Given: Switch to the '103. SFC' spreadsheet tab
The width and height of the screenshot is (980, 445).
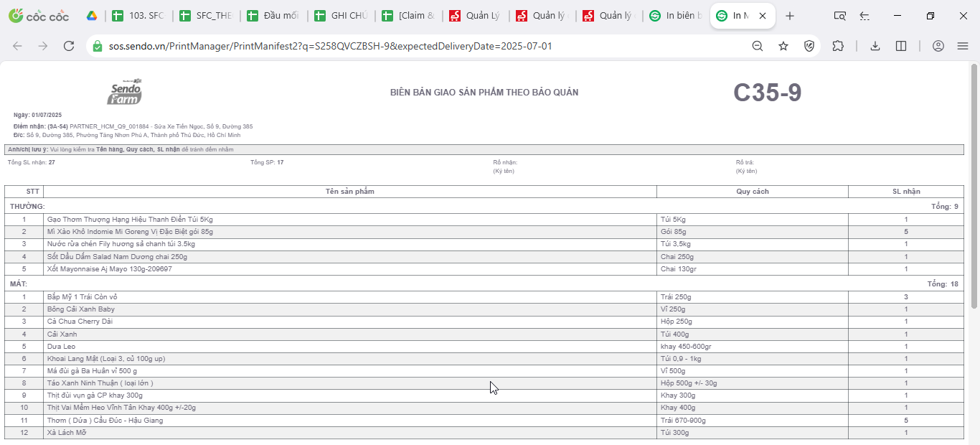Looking at the screenshot, I should (x=138, y=16).
